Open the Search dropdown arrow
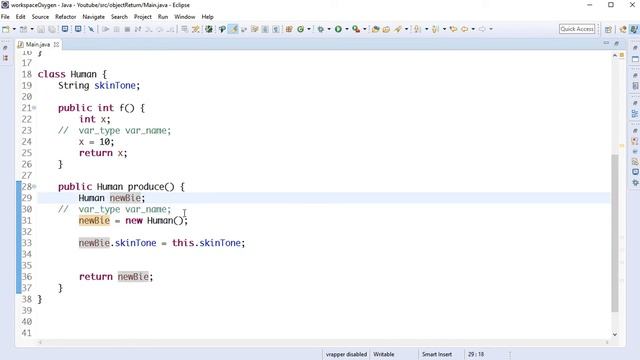 [x=406, y=29]
